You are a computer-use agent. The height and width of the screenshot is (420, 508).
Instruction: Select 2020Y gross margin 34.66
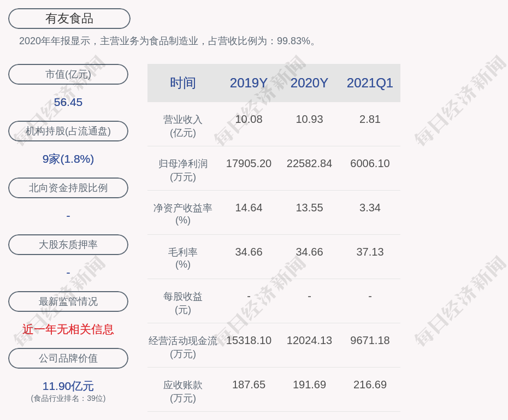coord(309,252)
